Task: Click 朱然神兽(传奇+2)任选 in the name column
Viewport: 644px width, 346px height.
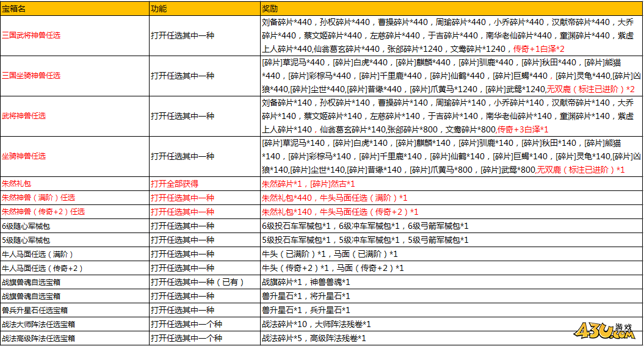Action: point(43,212)
